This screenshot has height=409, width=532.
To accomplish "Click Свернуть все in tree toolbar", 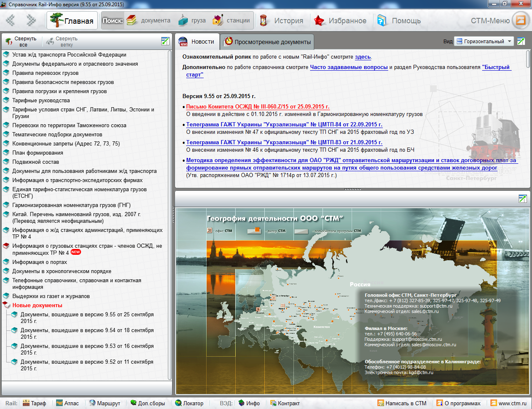I will 21,42.
